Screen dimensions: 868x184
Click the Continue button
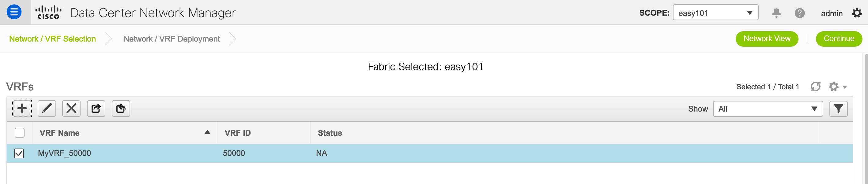tap(839, 38)
